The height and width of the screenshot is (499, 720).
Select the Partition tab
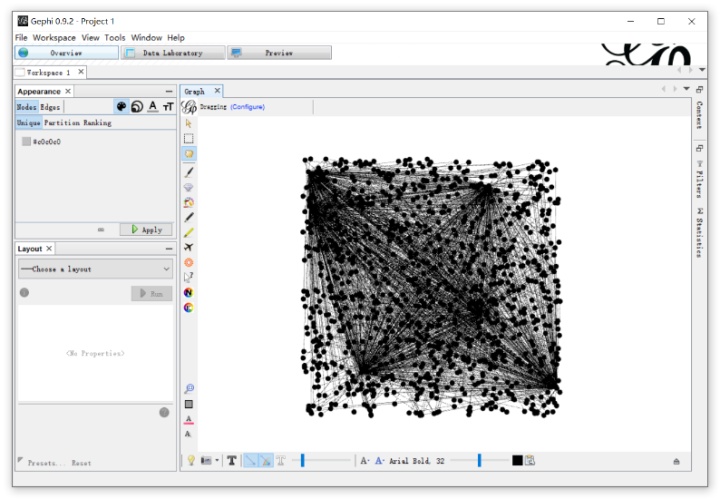tap(62, 123)
